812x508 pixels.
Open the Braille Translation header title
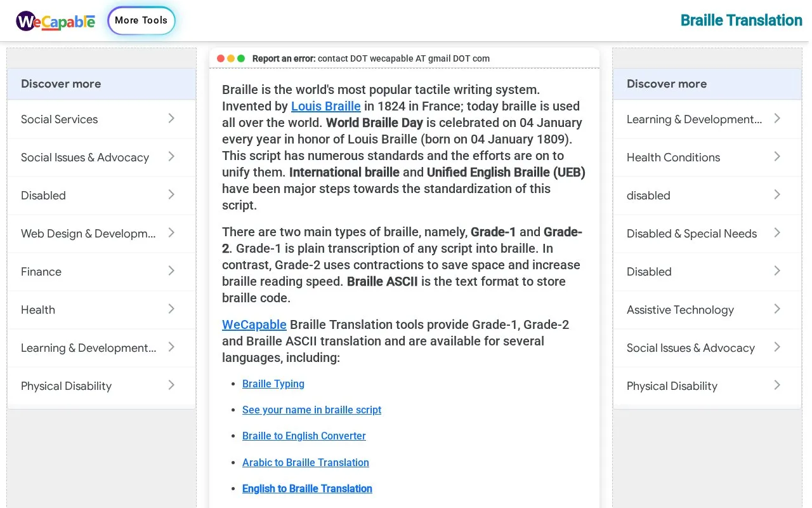pos(741,20)
